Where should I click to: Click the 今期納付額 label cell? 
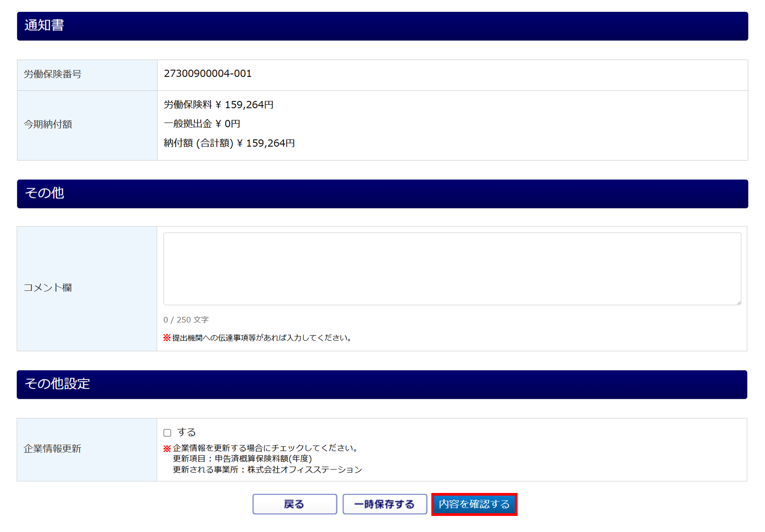(87, 125)
